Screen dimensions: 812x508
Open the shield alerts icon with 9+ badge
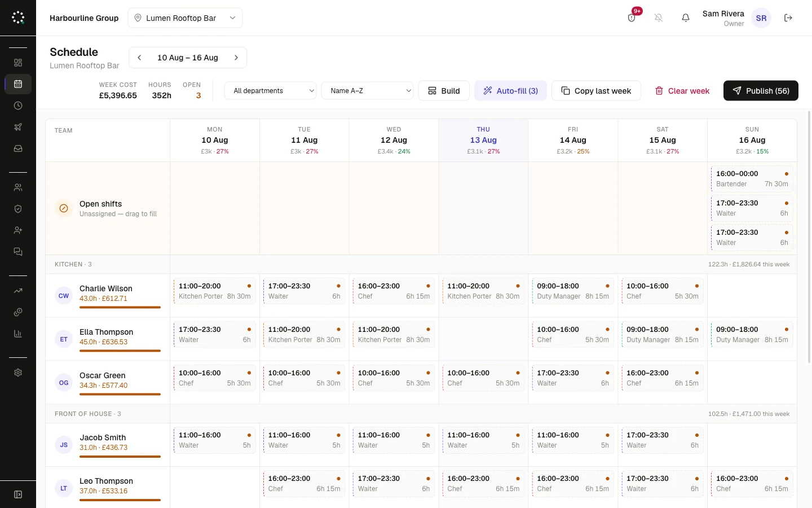click(632, 18)
